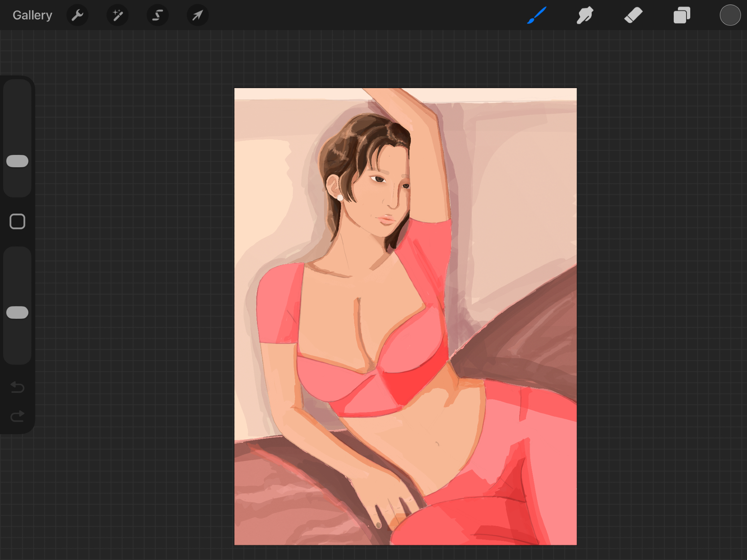Select the Smudge finger tool

(x=585, y=15)
